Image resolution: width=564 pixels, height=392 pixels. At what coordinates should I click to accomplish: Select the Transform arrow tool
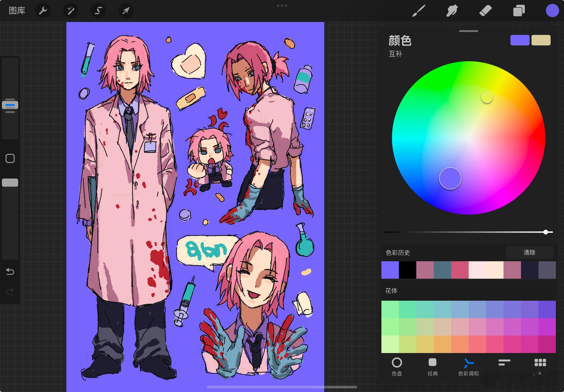coord(126,11)
